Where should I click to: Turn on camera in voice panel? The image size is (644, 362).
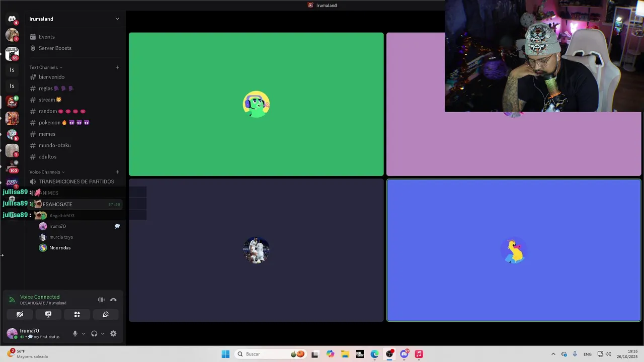pos(20,314)
